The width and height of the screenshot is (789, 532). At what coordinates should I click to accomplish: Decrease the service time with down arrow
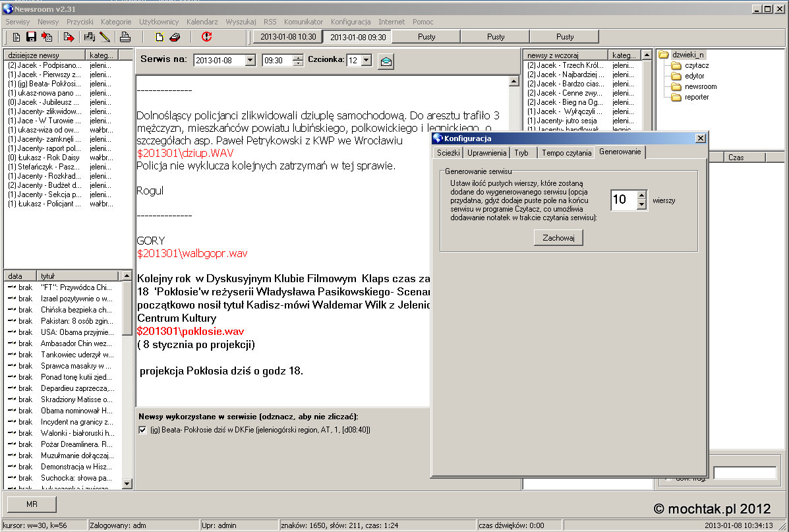(298, 63)
